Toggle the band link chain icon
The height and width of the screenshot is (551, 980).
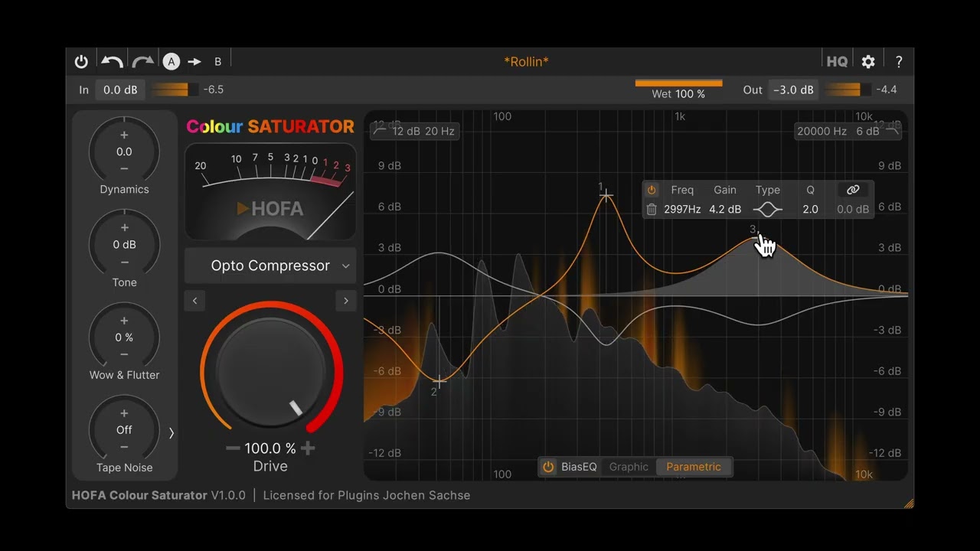(x=853, y=190)
